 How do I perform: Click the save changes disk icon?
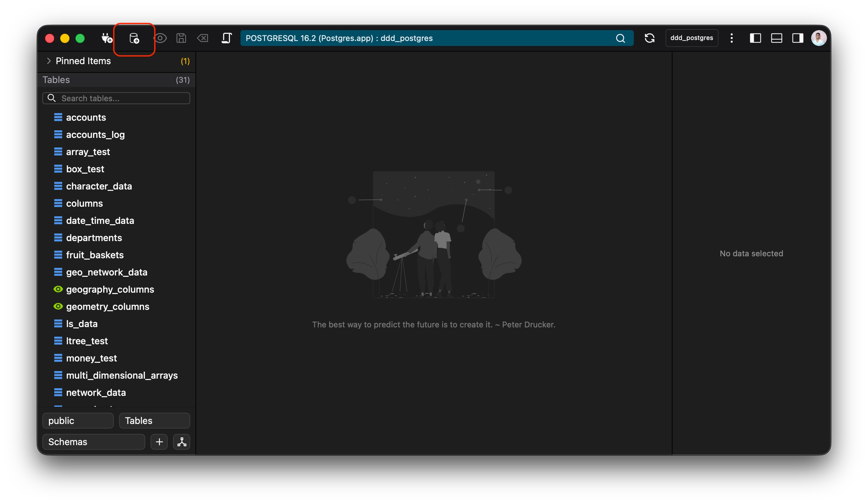click(x=181, y=38)
